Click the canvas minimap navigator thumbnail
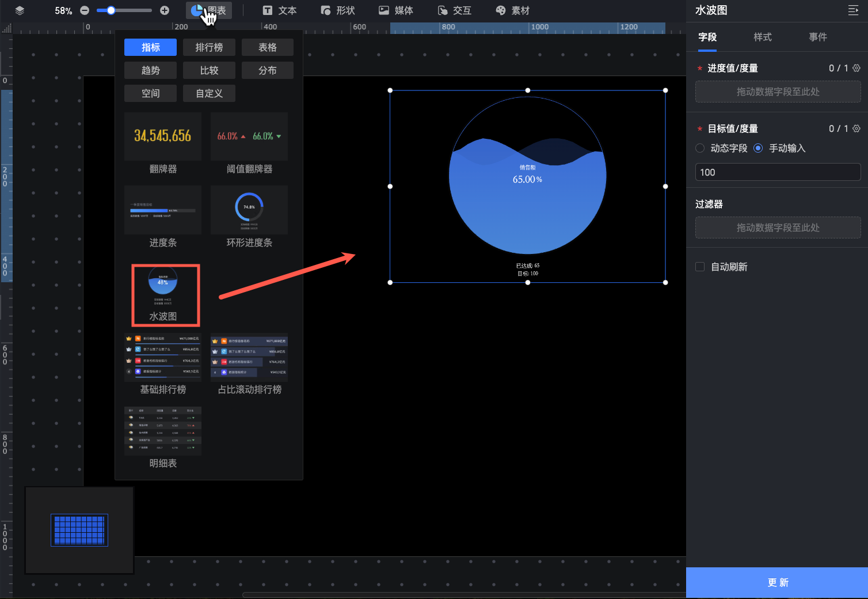This screenshot has width=868, height=599. click(79, 530)
